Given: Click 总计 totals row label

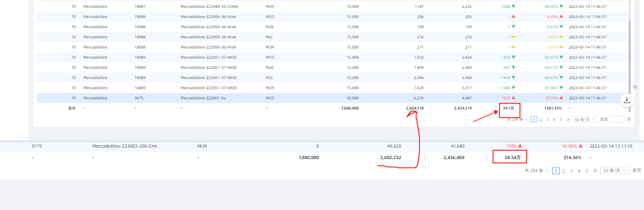Looking at the screenshot, I should [x=72, y=108].
